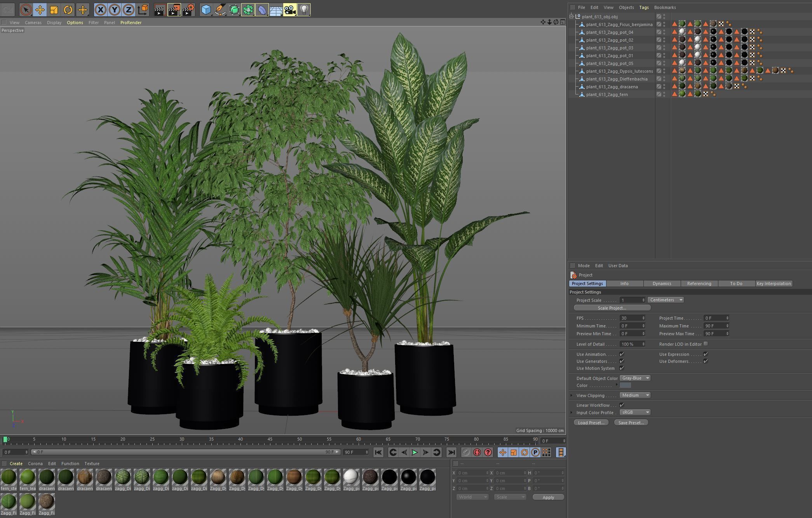Open the World coordinate system dropdown
Viewport: 812px width, 518px height.
click(472, 497)
